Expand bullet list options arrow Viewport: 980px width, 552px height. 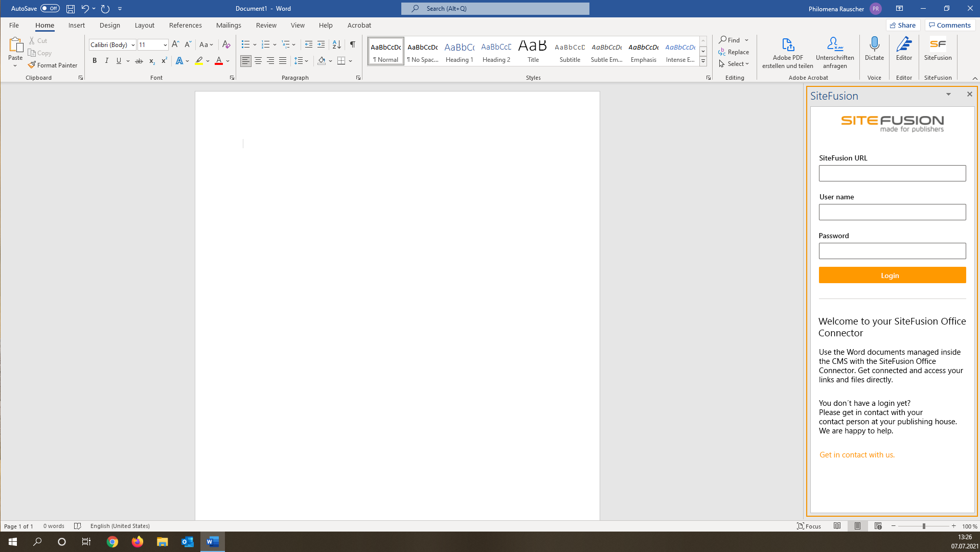[255, 44]
